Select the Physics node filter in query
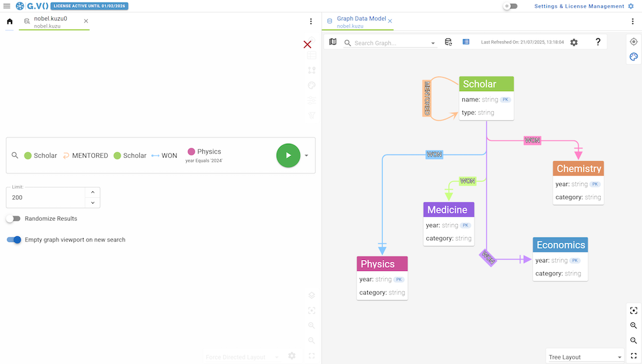 (x=204, y=155)
